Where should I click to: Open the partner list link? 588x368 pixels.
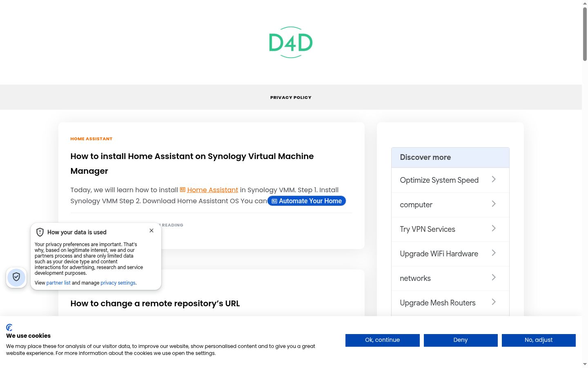(x=58, y=283)
